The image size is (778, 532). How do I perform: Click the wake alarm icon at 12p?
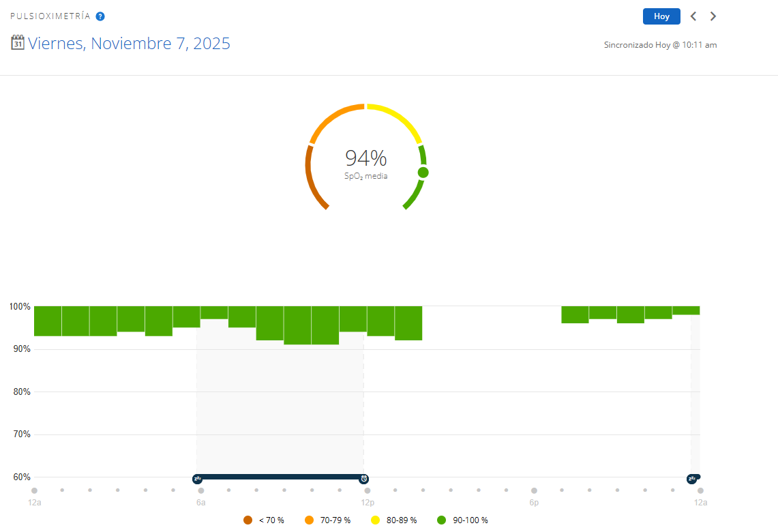coord(364,479)
